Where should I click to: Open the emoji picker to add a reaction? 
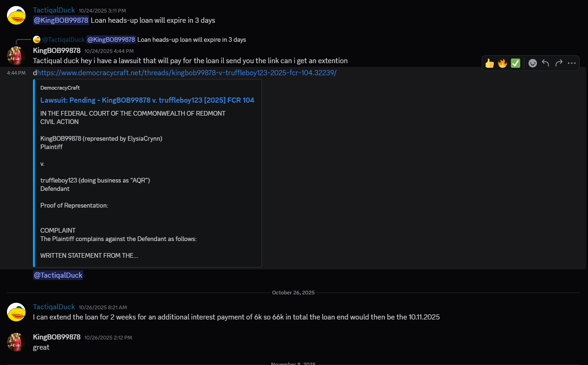532,63
